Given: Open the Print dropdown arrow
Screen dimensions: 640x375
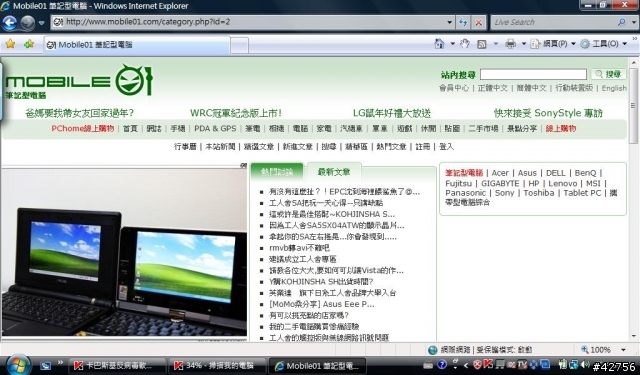Looking at the screenshot, I should [x=524, y=44].
